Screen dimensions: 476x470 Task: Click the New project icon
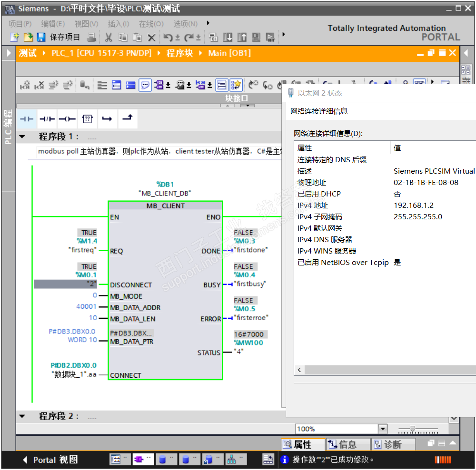coord(14,37)
